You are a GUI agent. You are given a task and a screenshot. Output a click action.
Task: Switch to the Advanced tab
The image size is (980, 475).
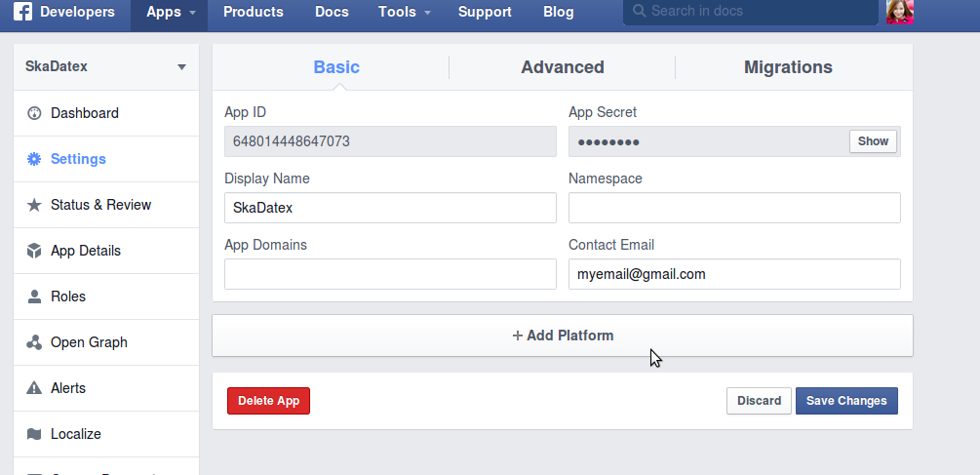(x=562, y=67)
